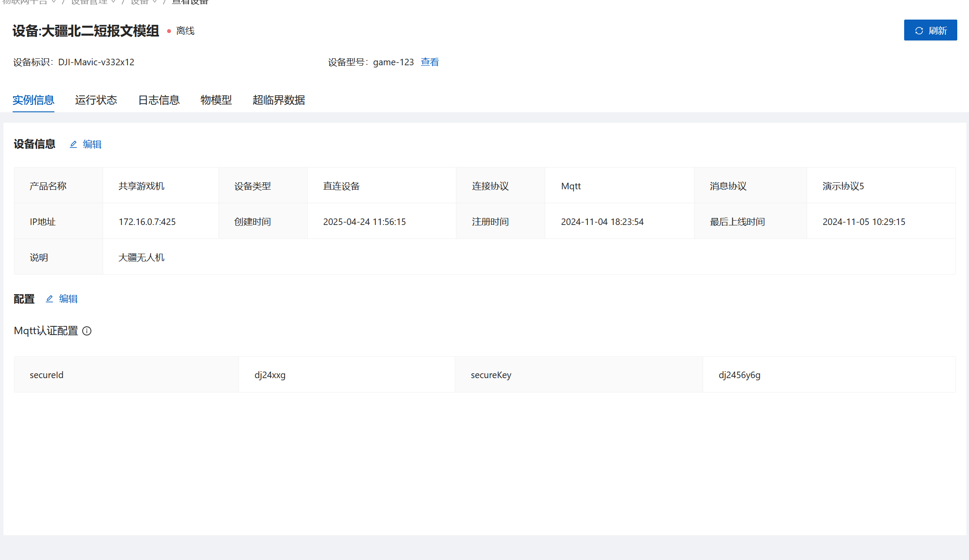Expand the 设备 breadcrumb dropdown chevron
Viewport: 969px width, 560px height.
click(x=154, y=2)
